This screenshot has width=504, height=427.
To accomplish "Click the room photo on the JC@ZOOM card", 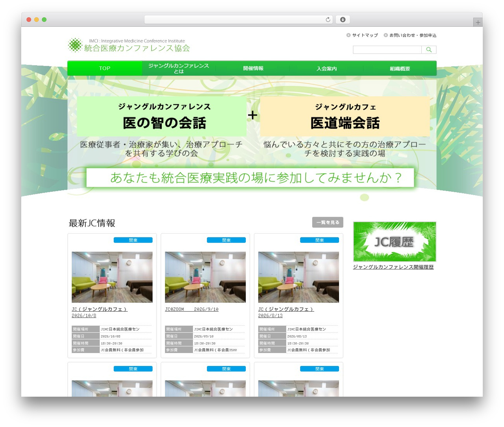I will [x=205, y=277].
